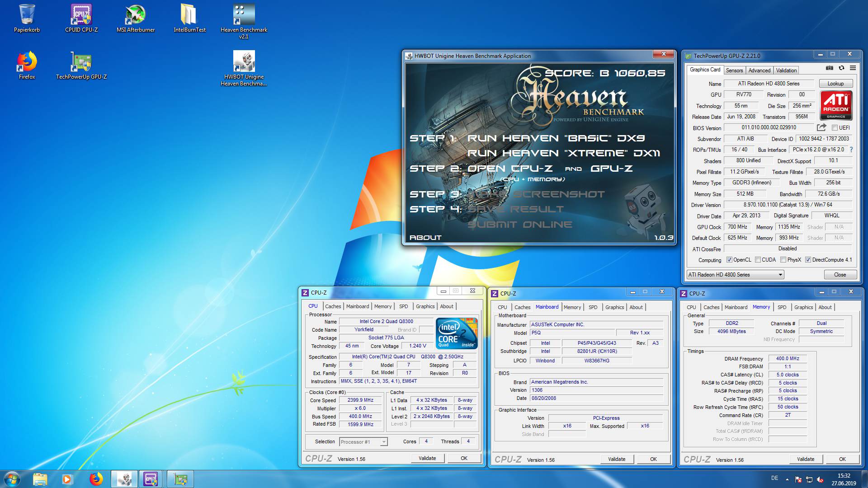Click the Core Speed 2399.9 MHz value
This screenshot has width=868, height=488.
(x=360, y=400)
